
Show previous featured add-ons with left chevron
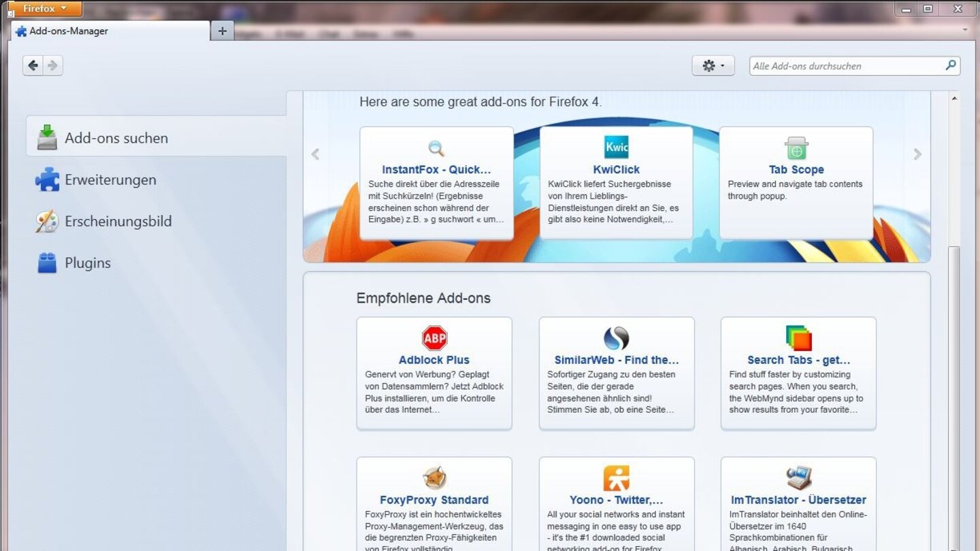click(x=315, y=154)
